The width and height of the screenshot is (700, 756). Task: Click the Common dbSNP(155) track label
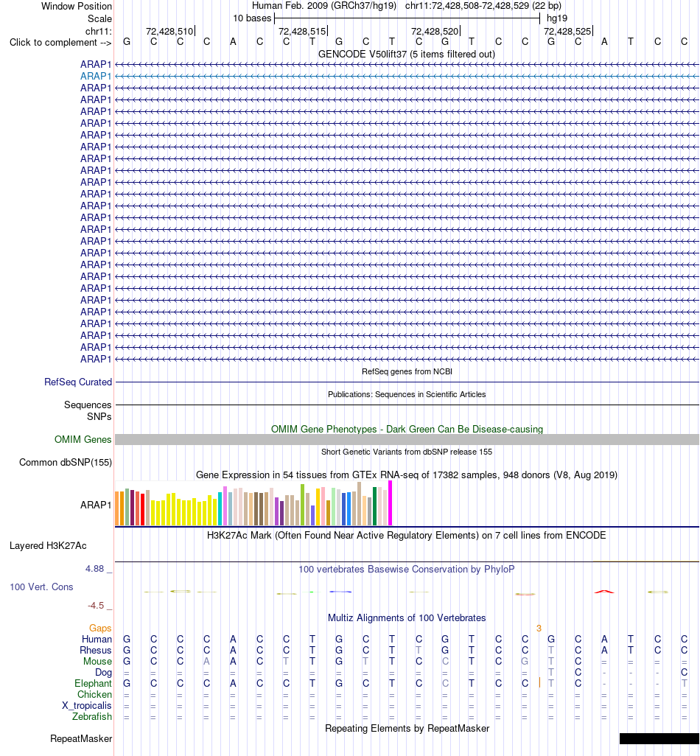tap(66, 463)
